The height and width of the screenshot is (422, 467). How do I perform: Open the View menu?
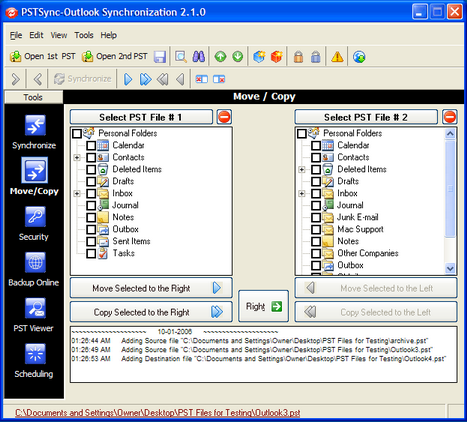point(59,35)
